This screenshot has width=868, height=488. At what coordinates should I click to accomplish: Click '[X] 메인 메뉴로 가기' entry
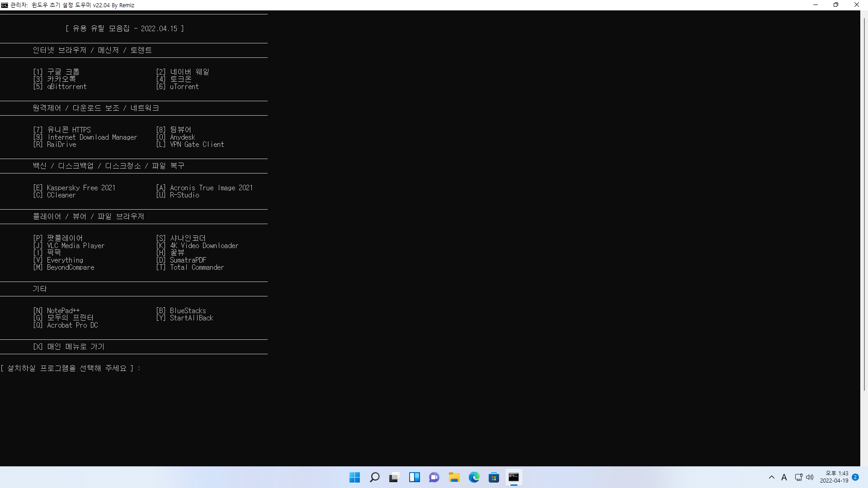coord(69,347)
